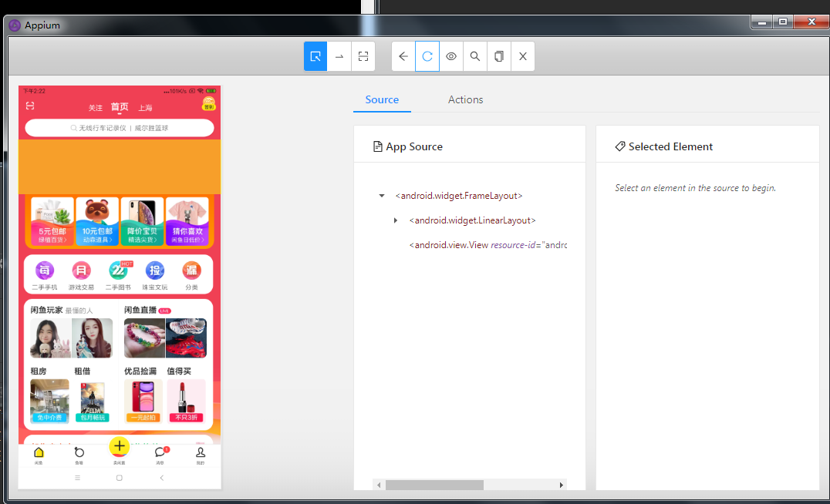Tap the scan icon in phone header

pyautogui.click(x=30, y=106)
